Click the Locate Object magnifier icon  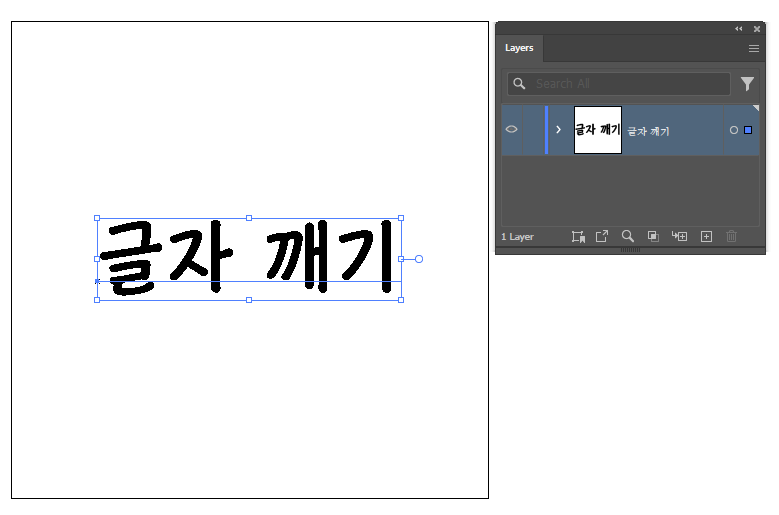(x=627, y=236)
